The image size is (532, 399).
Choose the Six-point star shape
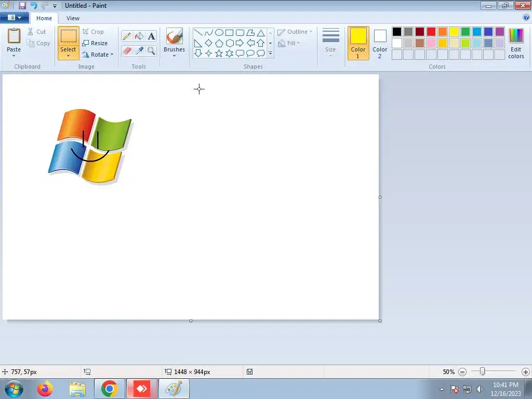coord(229,54)
